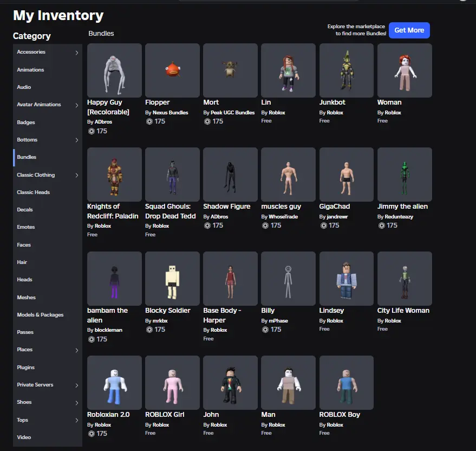Visit the ADbros creator link under Happy Guy

click(103, 122)
